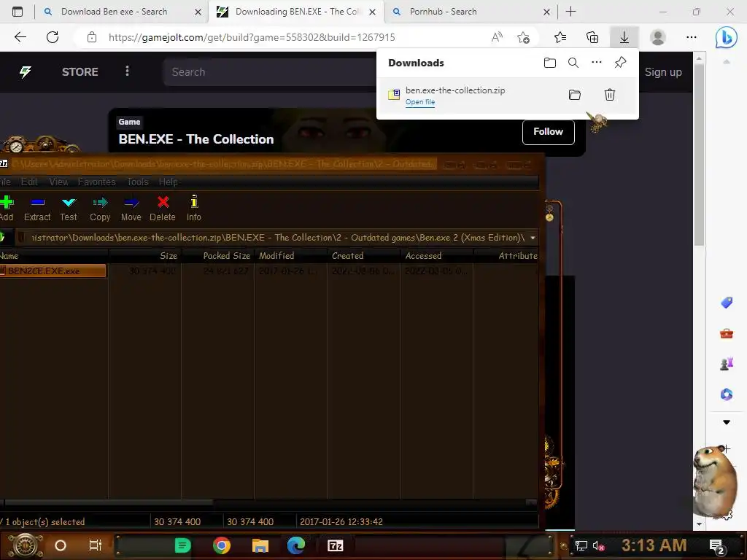Screen dimensions: 747x560
Task: Open Chrome from the taskbar
Action: [222, 545]
